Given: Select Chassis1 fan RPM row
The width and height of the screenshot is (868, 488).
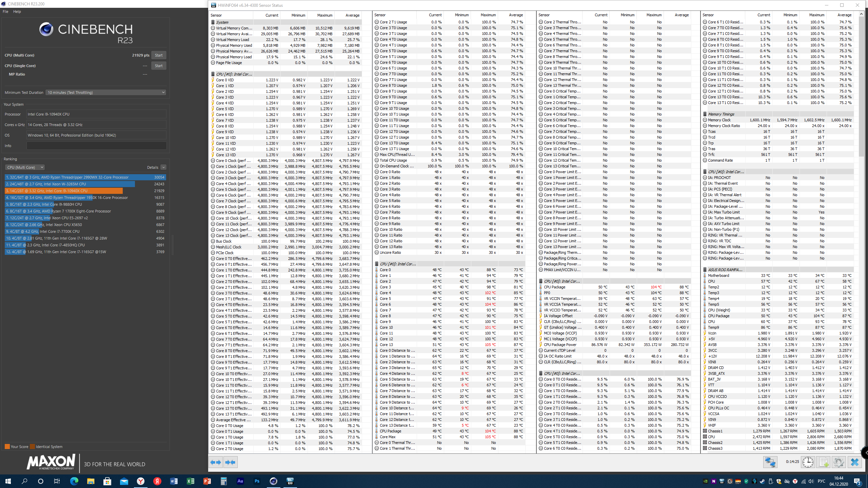Looking at the screenshot, I should coord(778,431).
